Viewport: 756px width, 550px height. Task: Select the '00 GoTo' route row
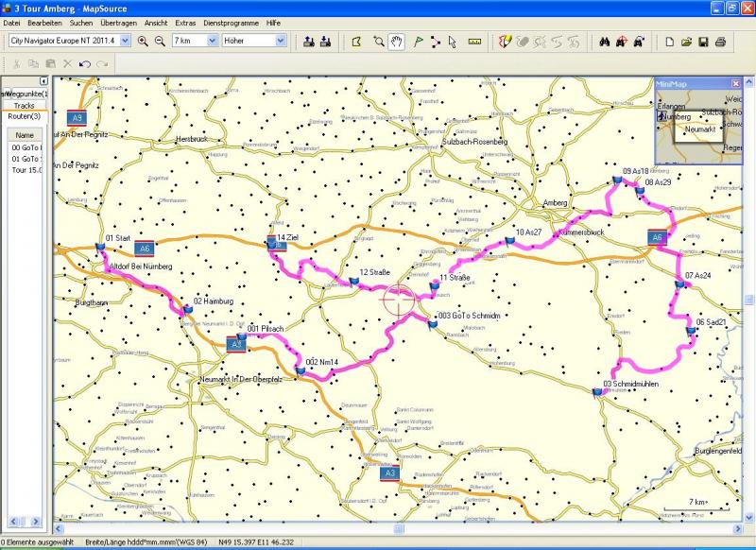coord(26,147)
